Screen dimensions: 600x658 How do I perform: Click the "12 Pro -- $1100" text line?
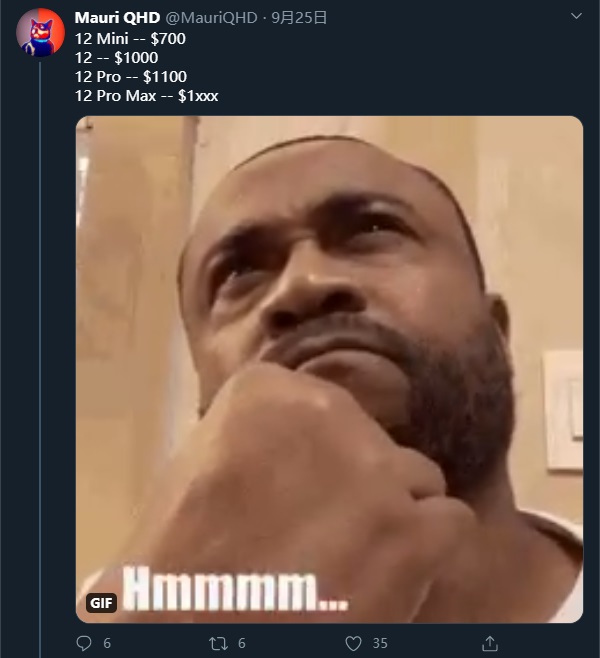coord(130,76)
